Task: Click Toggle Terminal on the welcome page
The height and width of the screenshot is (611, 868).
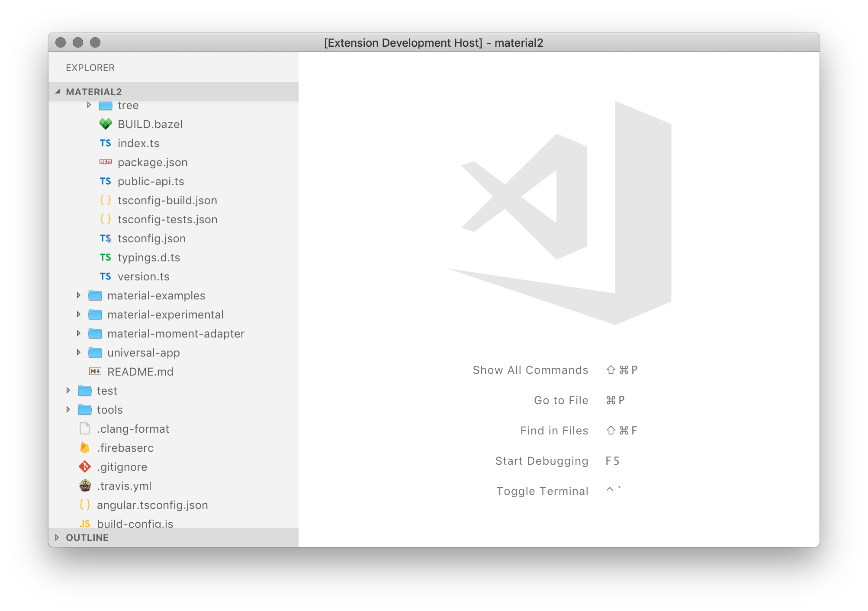Action: coord(543,491)
